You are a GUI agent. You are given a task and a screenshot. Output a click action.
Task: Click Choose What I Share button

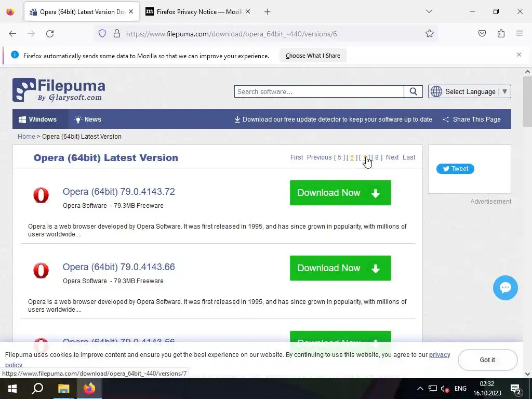[x=313, y=56]
